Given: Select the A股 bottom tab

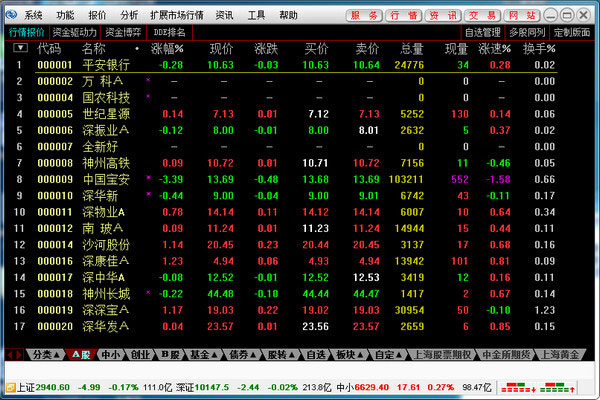Looking at the screenshot, I should click(81, 355).
